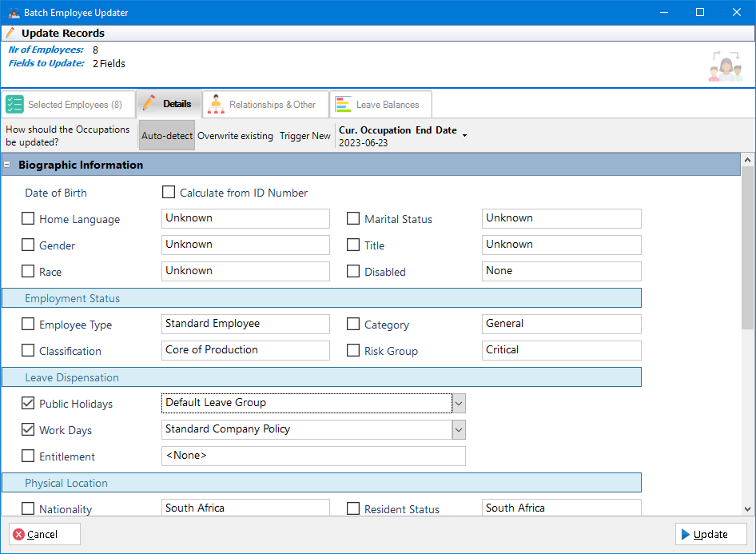This screenshot has height=554, width=756.
Task: Cancel the batch update
Action: pos(45,534)
